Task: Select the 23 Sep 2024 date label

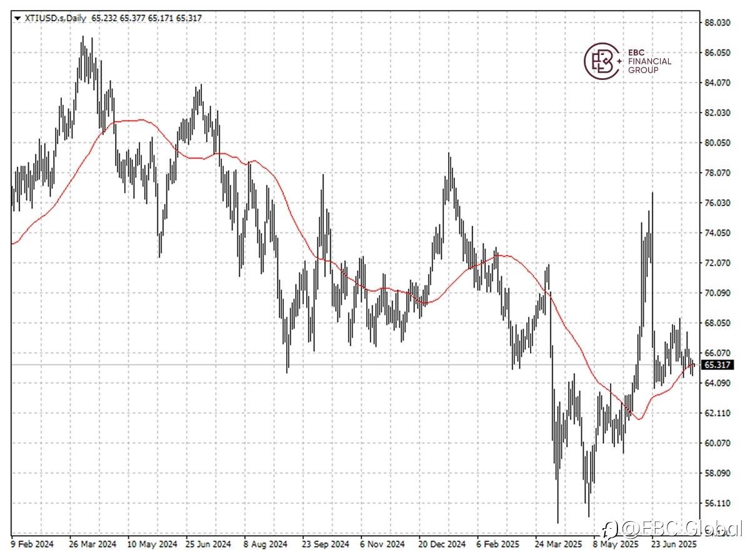Action: click(326, 544)
